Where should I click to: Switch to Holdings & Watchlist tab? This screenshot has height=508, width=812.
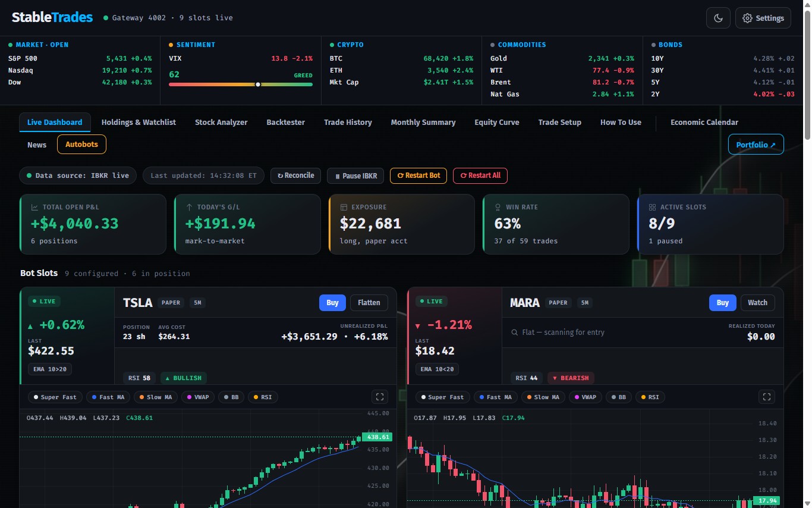point(139,122)
